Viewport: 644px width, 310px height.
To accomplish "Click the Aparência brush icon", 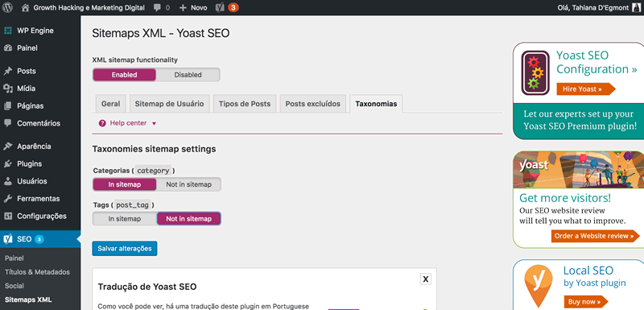I will point(7,147).
